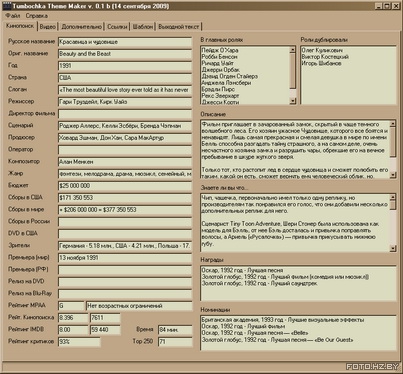Screen dimensions: 403x374
Task: Click the Русское название field
Action: 125,42
